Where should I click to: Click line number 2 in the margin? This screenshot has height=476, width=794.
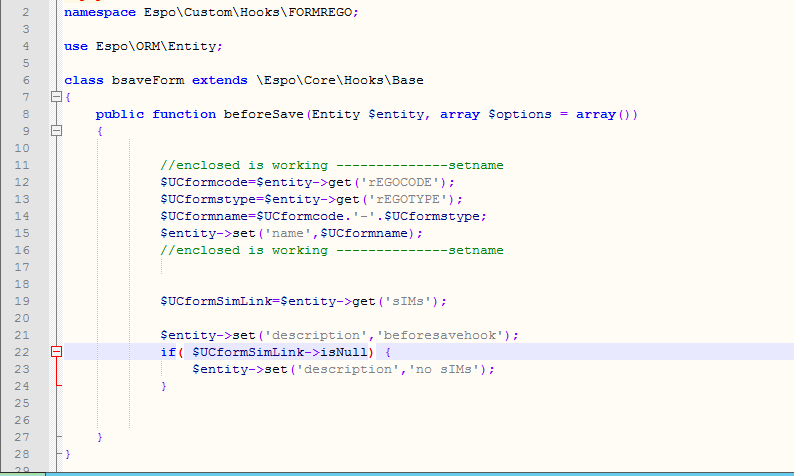click(x=24, y=12)
